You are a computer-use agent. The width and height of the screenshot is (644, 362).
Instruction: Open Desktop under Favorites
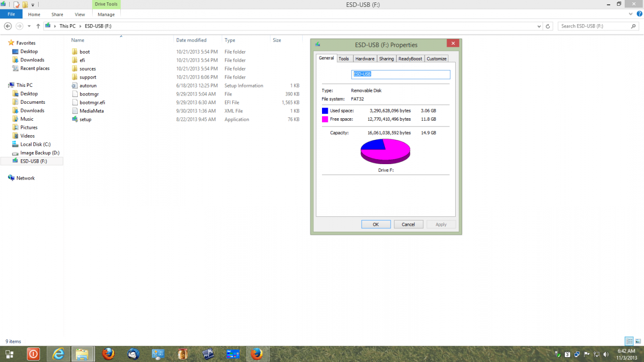click(x=29, y=52)
